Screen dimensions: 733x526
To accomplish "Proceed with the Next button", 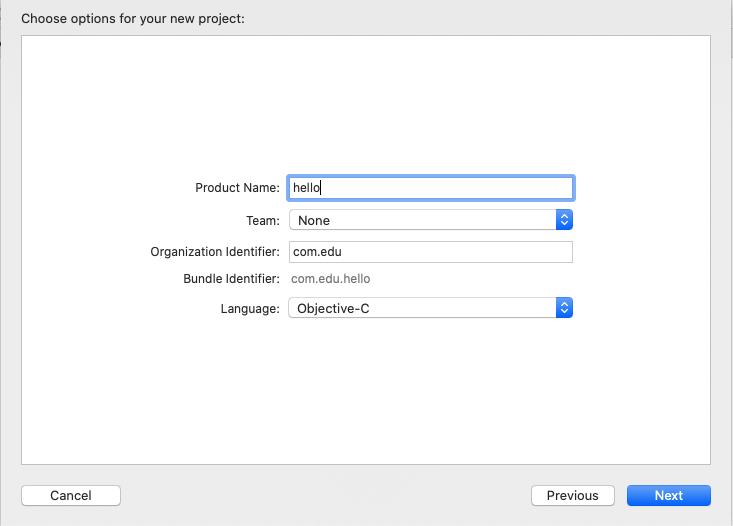I will [x=668, y=495].
